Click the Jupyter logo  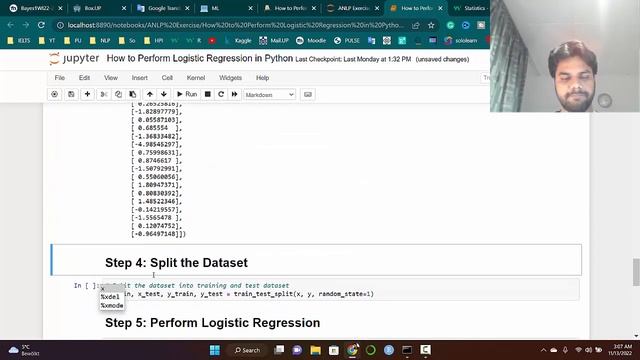74,59
